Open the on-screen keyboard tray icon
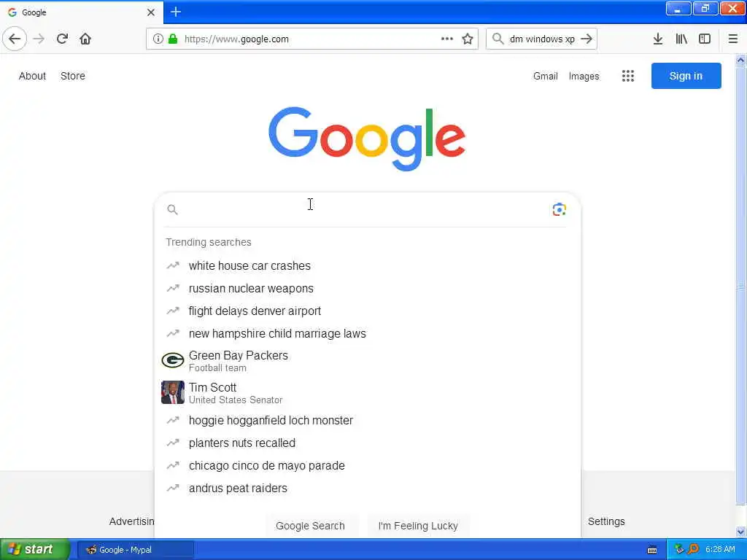 pos(652,550)
